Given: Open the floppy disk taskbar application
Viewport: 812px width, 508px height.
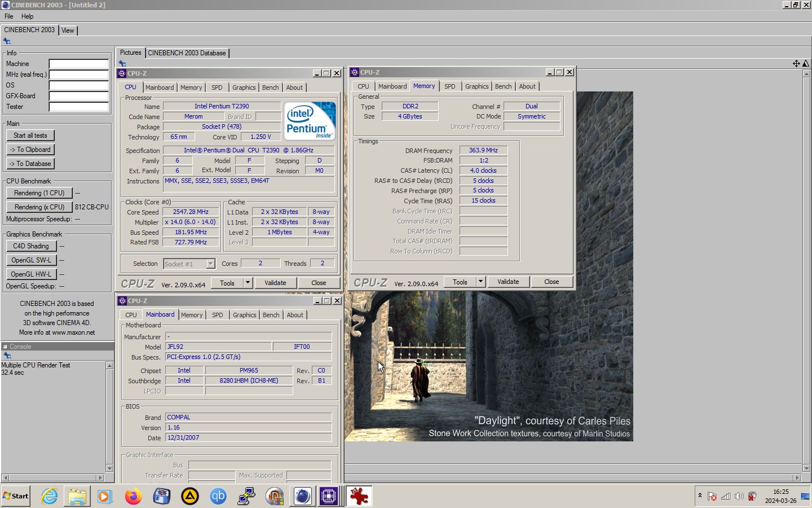Looking at the screenshot, I should 162,496.
